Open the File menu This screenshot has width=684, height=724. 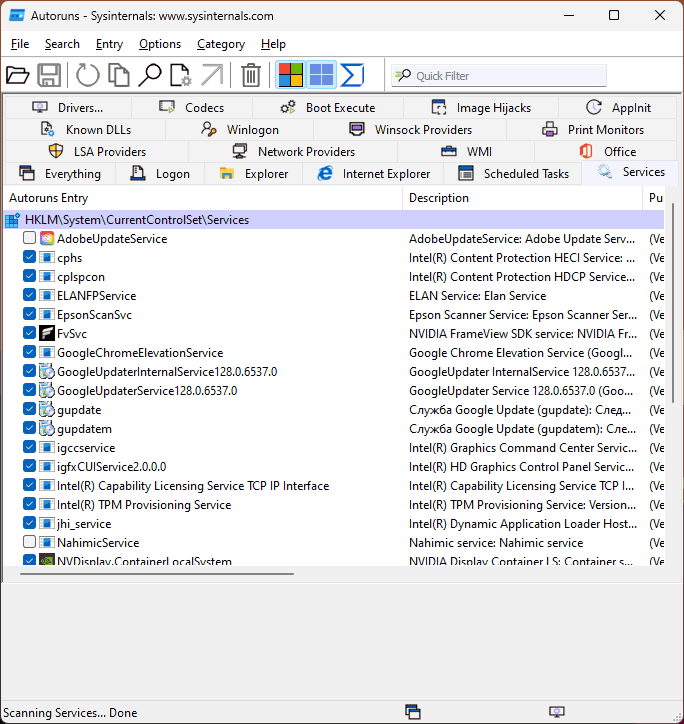click(x=20, y=44)
